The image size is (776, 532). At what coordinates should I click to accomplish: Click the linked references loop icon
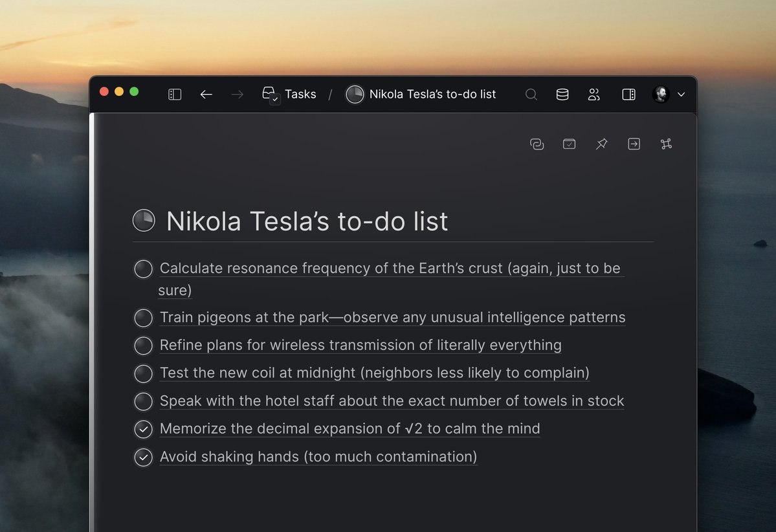coord(537,144)
